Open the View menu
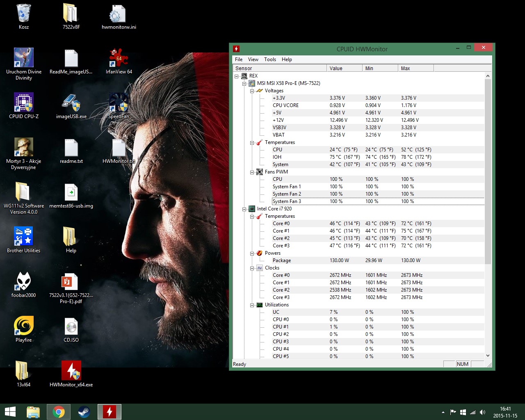The width and height of the screenshot is (525, 420). (x=253, y=59)
